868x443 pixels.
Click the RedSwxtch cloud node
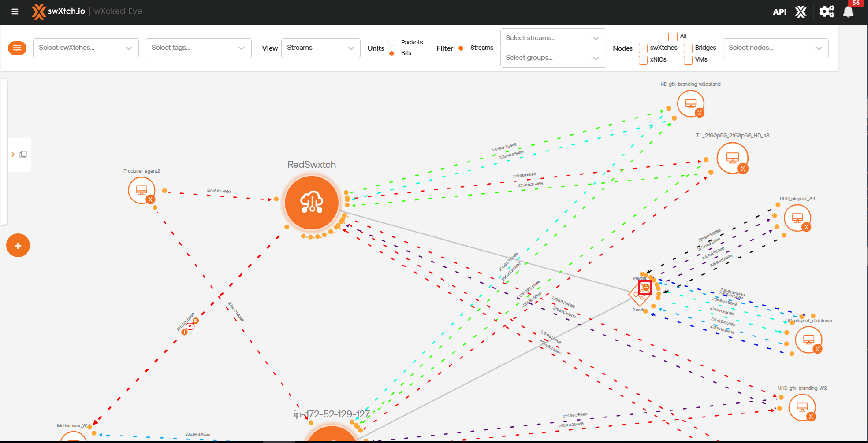[x=312, y=203]
